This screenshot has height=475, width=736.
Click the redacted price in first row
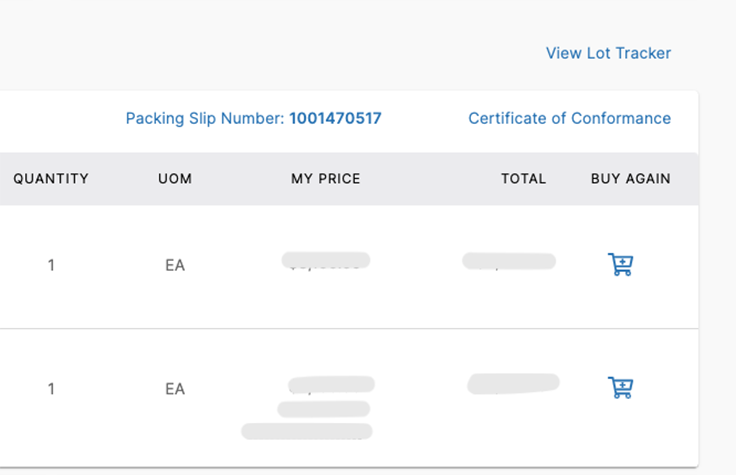[x=326, y=260]
